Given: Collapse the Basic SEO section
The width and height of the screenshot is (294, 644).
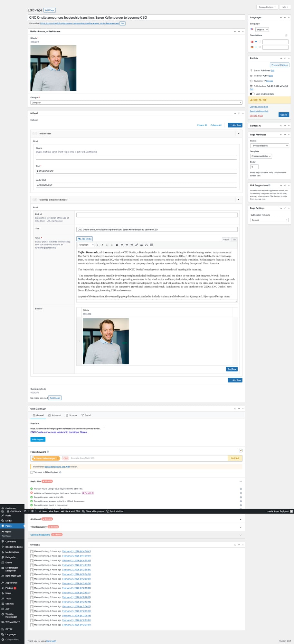Looking at the screenshot, I should tap(241, 481).
